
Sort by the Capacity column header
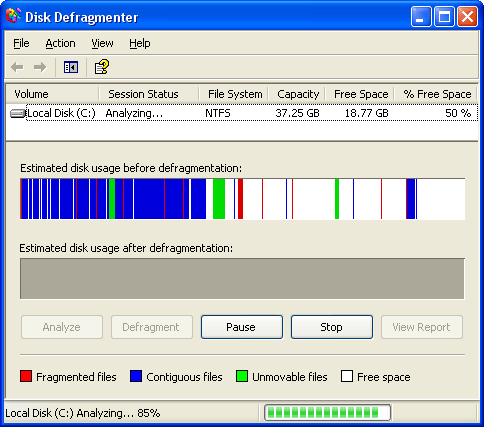(x=297, y=94)
